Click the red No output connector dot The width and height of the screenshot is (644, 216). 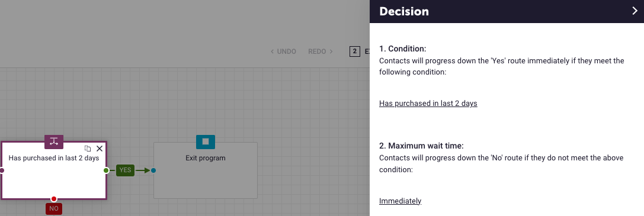[54, 199]
